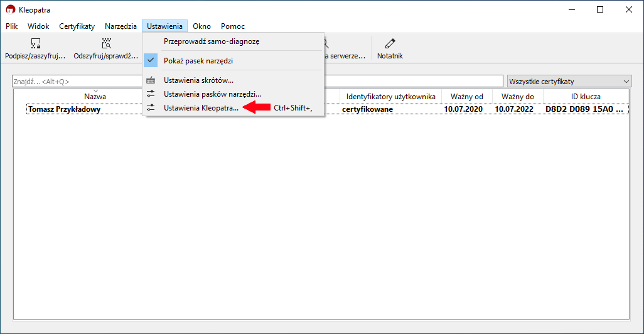Sort by ID klucza column header

click(586, 97)
